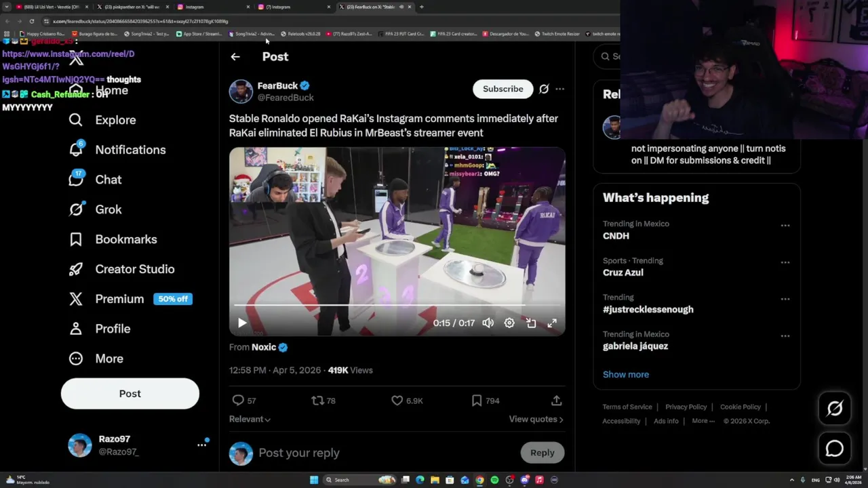The image size is (868, 488).
Task: Open Discord from the taskbar
Action: coord(524,480)
